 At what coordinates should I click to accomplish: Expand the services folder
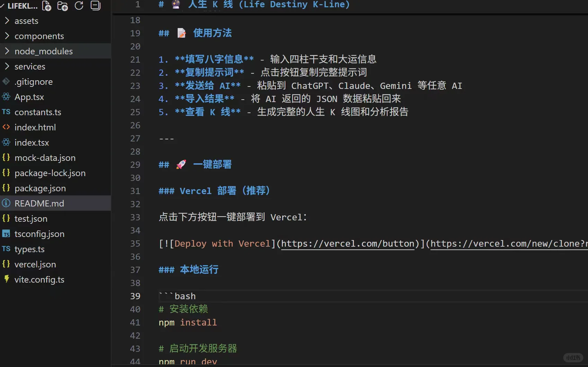click(6, 66)
